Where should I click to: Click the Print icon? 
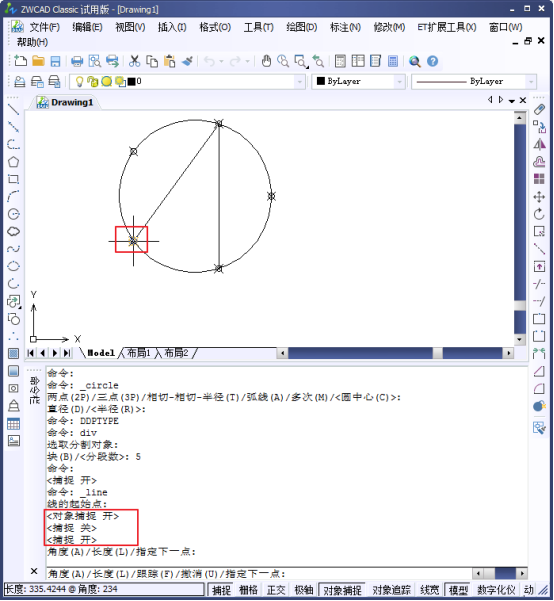pos(77,61)
